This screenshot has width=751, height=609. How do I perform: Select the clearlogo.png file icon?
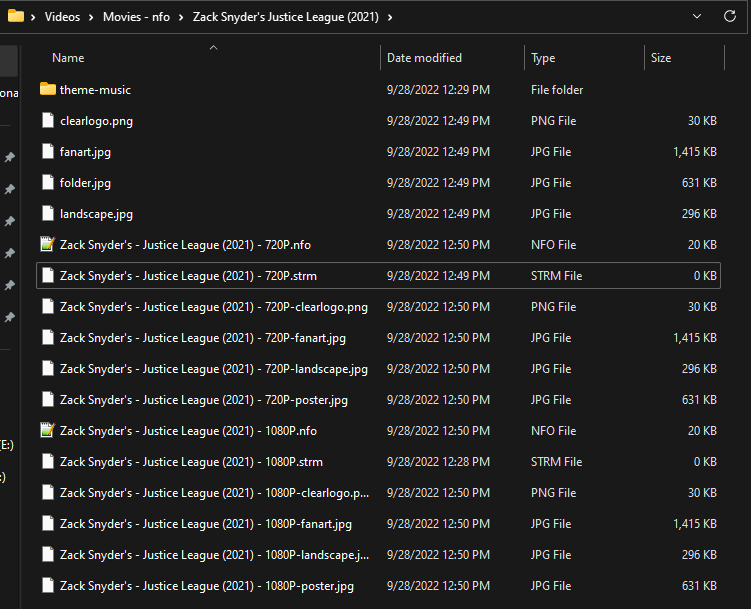click(48, 121)
